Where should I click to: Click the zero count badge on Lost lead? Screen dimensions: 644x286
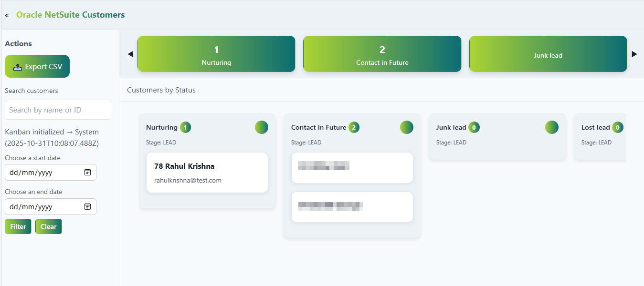[618, 127]
